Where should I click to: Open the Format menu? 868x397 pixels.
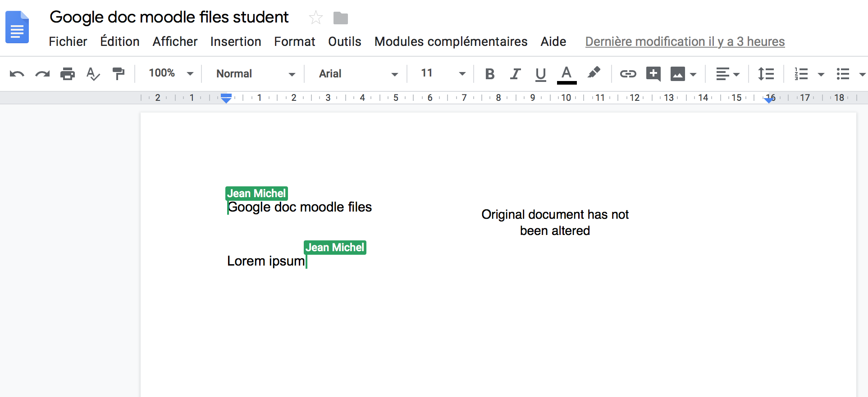[x=295, y=41]
